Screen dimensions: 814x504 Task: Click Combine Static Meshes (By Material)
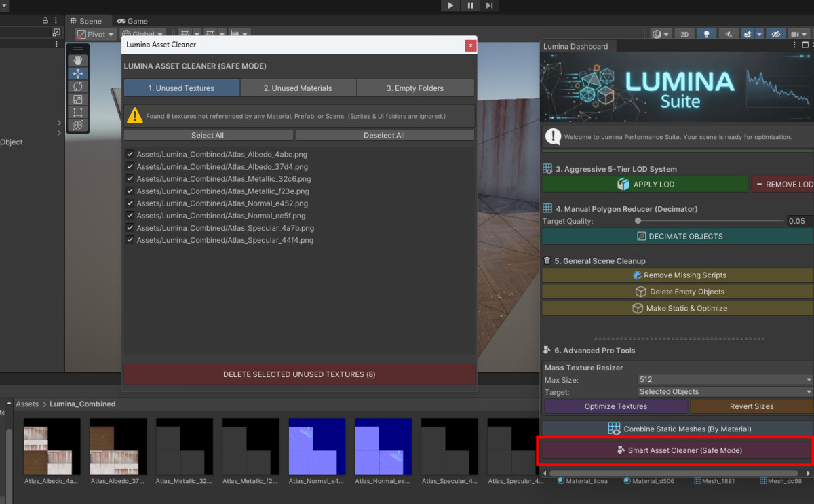tap(678, 429)
